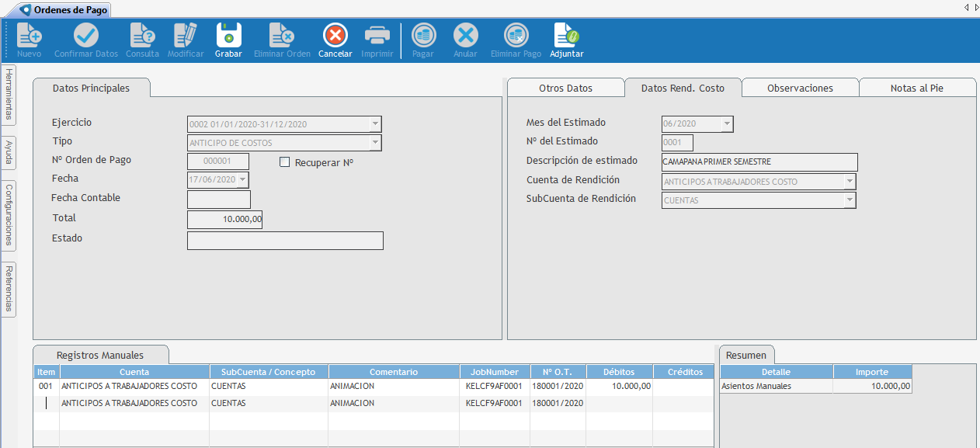Screen dimensions: 980x448
Task: Click the Descripción de estimado text field
Action: [759, 162]
